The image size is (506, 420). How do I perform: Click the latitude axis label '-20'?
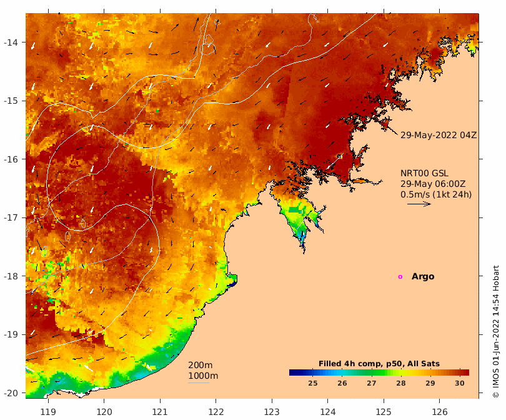click(11, 393)
